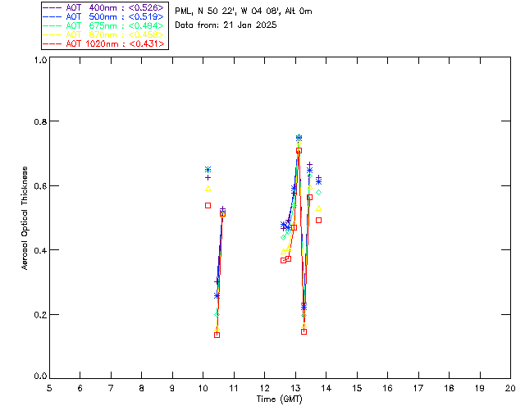Click the 'AOT 870nm : <0.458>' legend entry
The width and height of the screenshot is (525, 420).
[x=103, y=34]
